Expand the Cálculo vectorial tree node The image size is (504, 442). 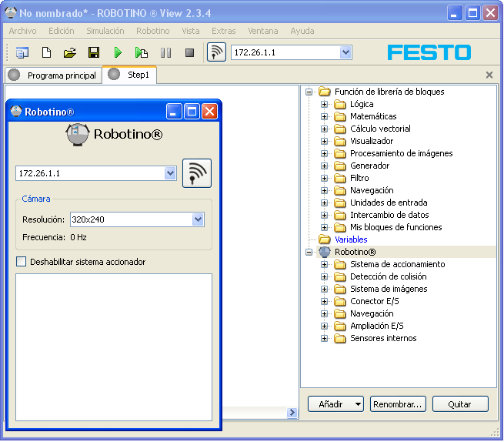pyautogui.click(x=324, y=129)
